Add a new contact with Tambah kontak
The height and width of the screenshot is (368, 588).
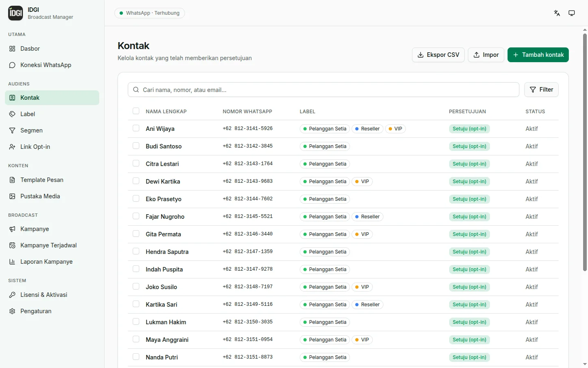point(538,55)
